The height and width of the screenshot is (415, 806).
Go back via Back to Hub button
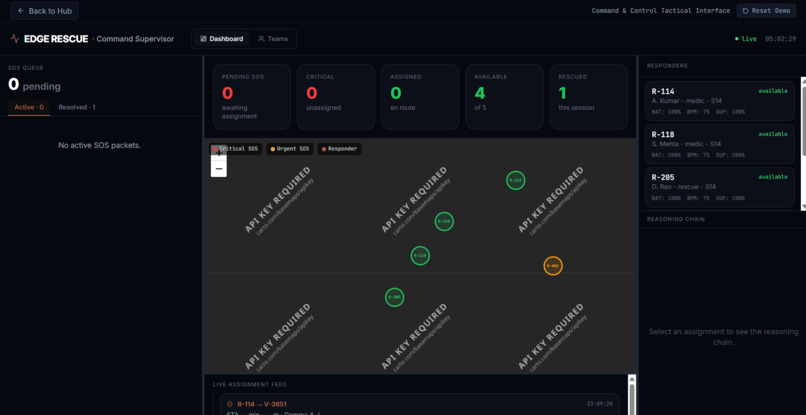[44, 11]
